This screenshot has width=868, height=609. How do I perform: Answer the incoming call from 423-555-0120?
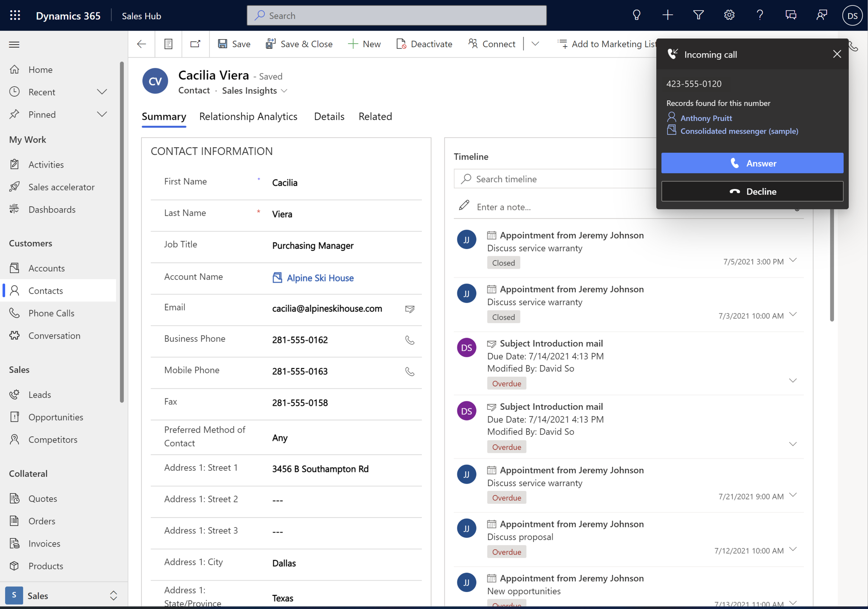[752, 163]
